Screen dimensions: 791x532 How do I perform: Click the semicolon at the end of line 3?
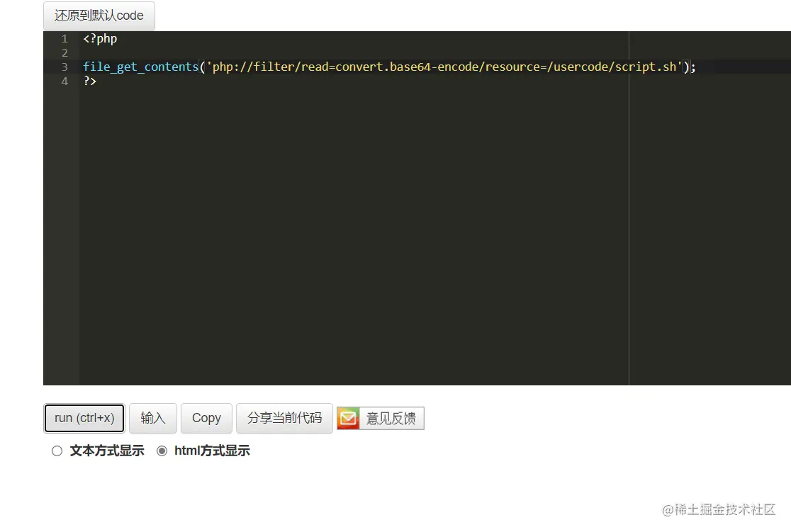click(x=692, y=67)
